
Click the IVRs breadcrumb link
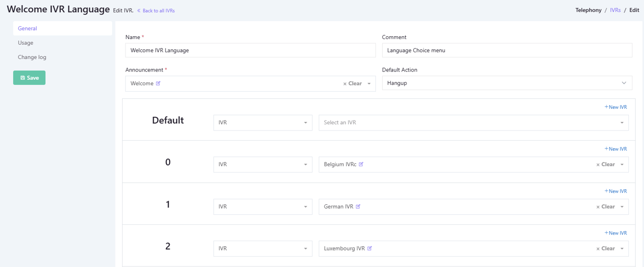pos(615,10)
